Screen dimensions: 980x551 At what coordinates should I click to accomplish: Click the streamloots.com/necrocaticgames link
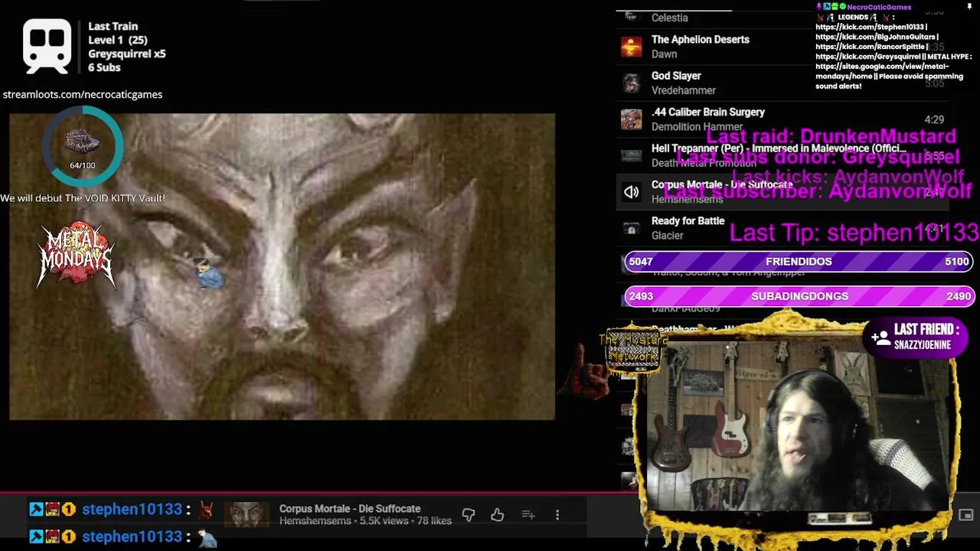82,94
